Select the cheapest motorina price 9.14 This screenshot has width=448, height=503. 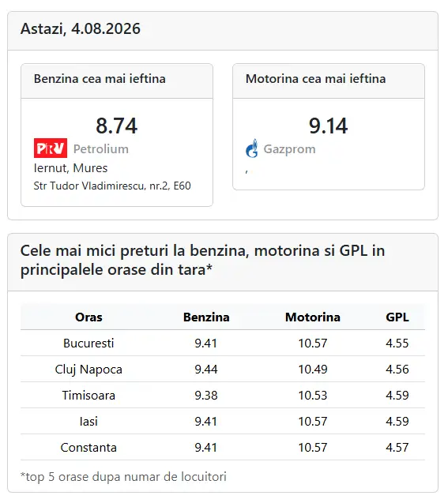coord(329,126)
